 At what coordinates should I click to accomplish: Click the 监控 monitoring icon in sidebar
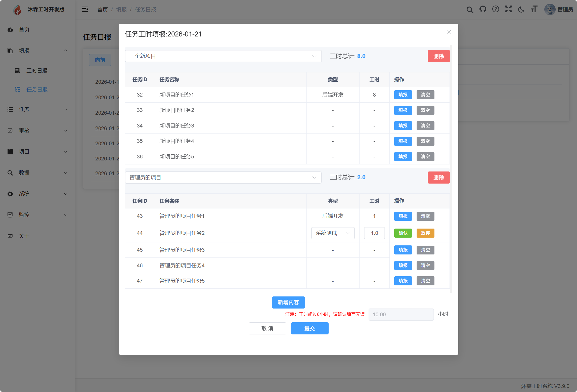(10, 215)
